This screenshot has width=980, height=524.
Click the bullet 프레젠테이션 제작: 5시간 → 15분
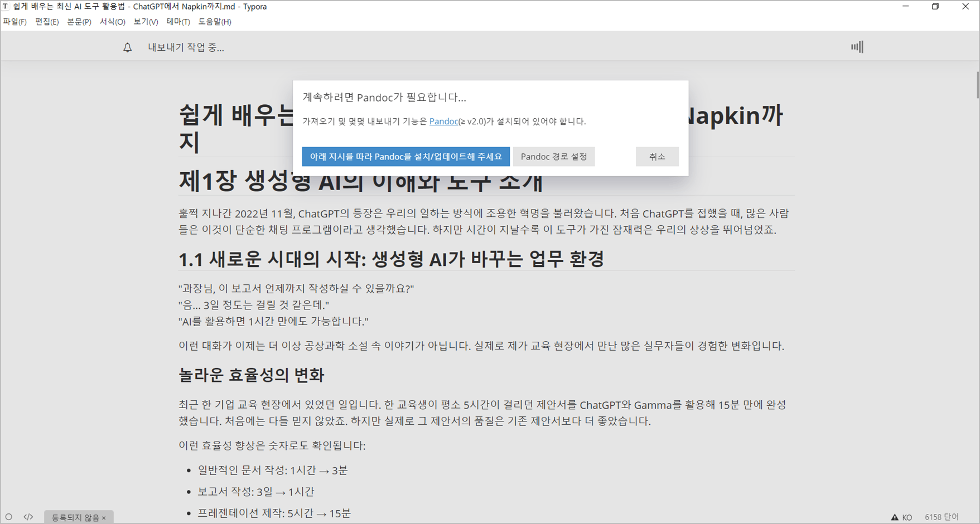pos(274,513)
